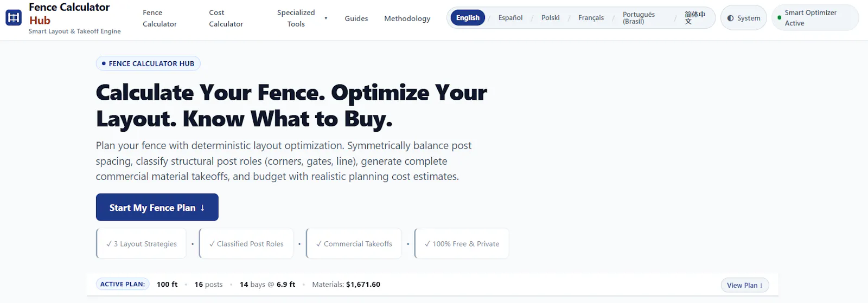Screen dimensions: 868x303
Task: Click the half-circle theme icon
Action: [730, 18]
